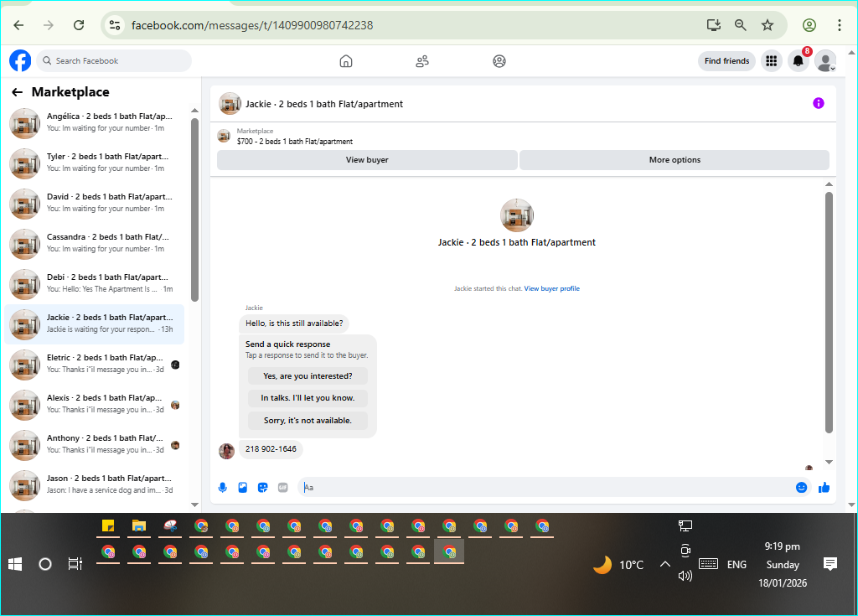Screen dimensions: 858x616
Task: Send quick reply Yes, are you interested?
Action: [308, 376]
